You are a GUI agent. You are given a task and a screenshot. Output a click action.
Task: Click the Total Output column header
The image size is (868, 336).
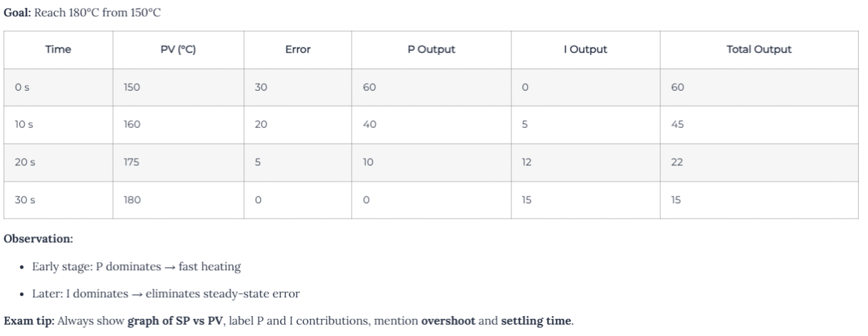coord(758,50)
